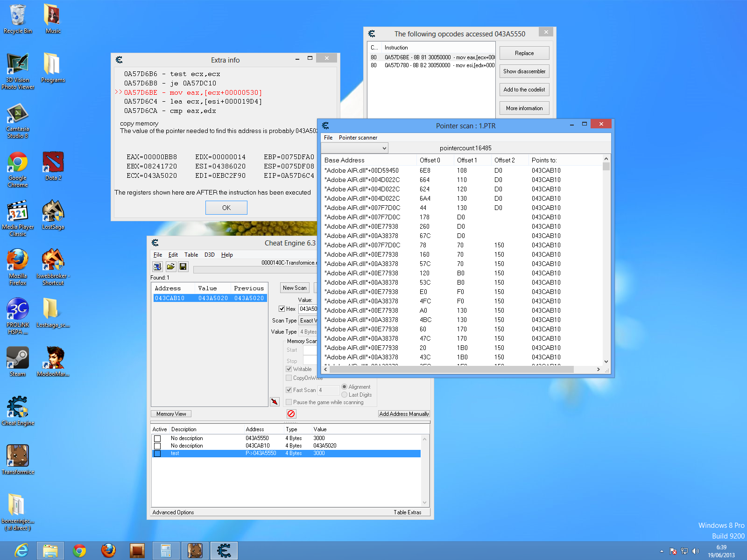Open the Scan Type dropdown

(x=308, y=321)
